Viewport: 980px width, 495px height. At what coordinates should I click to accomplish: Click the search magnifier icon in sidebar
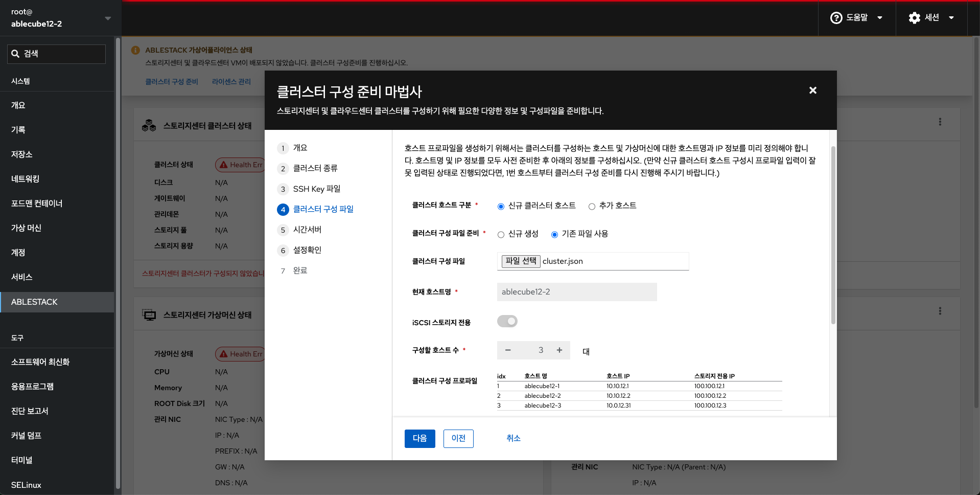[15, 54]
